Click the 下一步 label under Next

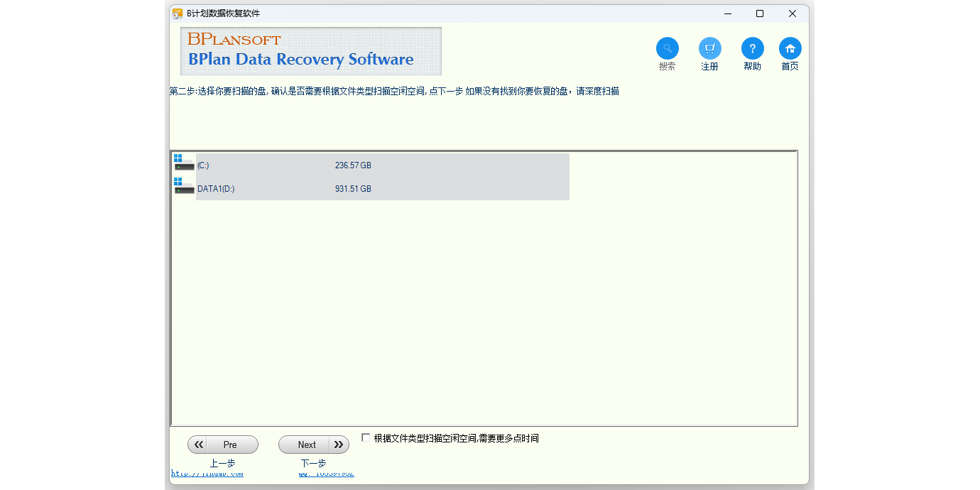[313, 463]
